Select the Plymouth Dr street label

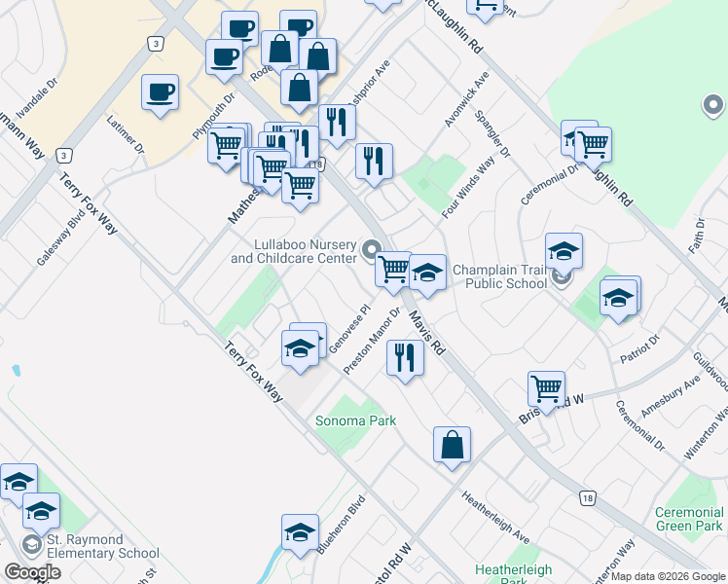pos(213,116)
